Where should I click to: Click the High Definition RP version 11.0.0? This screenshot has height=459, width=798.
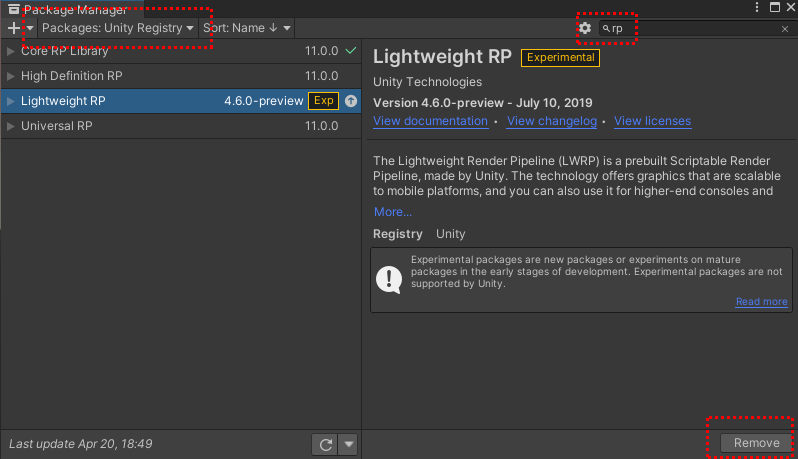point(321,76)
